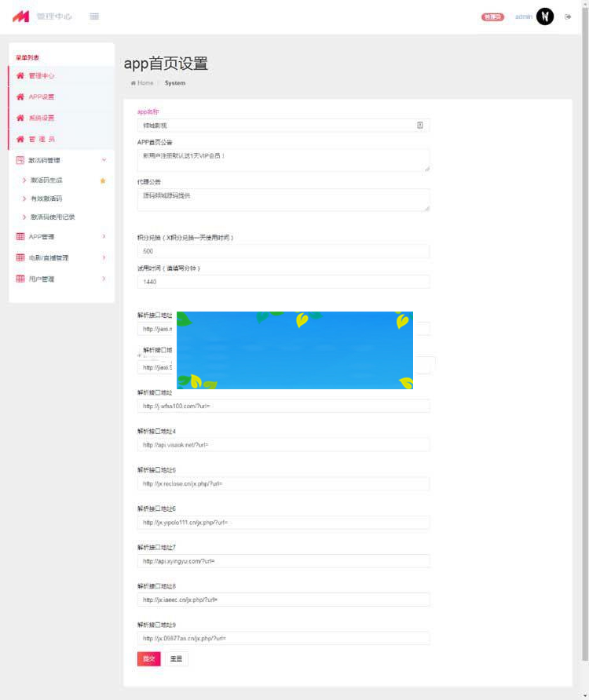Click the home icon next to 管理中心
This screenshot has height=700, width=589.
coord(20,76)
